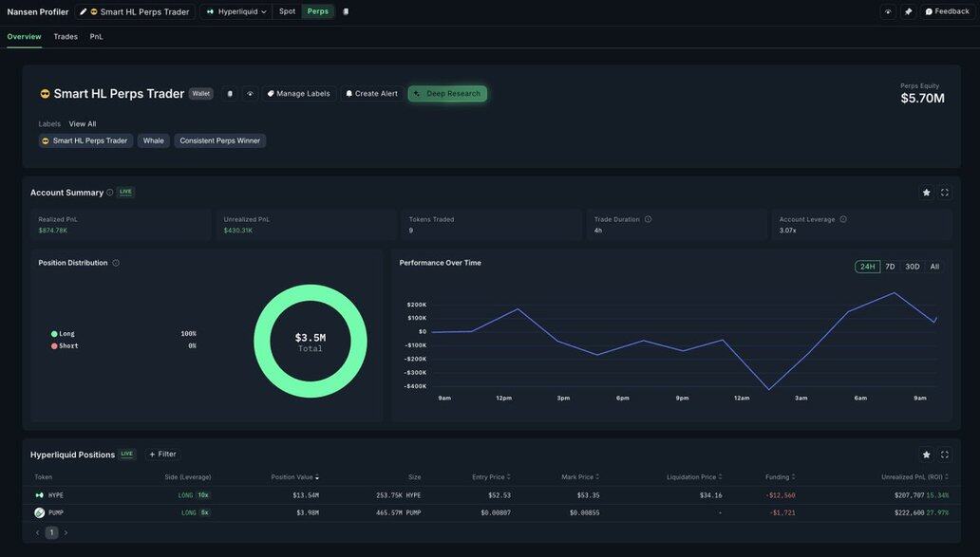980x557 pixels.
Task: Click the Unrealized PnL value $430.31K
Action: click(x=238, y=231)
